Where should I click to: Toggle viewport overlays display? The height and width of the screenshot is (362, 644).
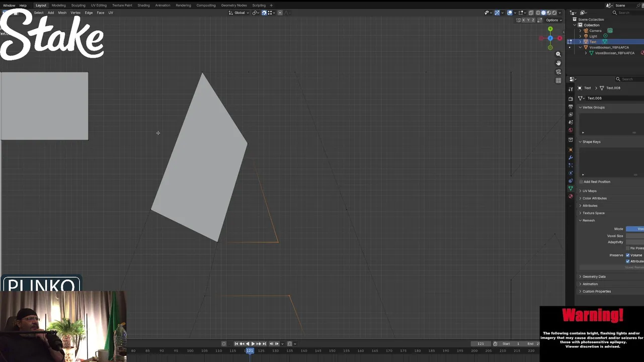510,13
